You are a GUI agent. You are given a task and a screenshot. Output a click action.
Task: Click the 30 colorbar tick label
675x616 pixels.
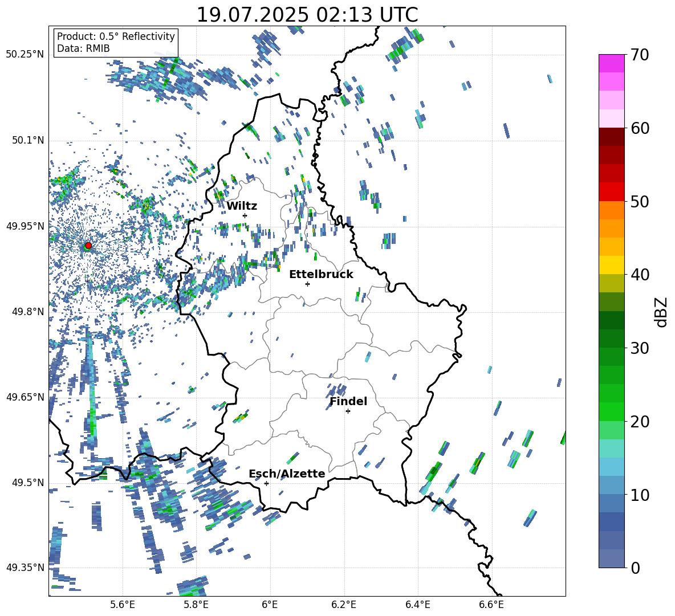tap(640, 348)
